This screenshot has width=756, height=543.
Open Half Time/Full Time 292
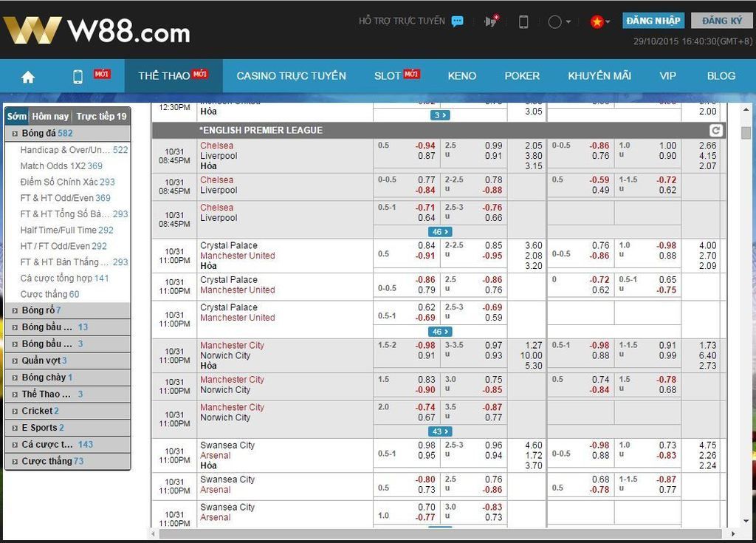pyautogui.click(x=67, y=230)
